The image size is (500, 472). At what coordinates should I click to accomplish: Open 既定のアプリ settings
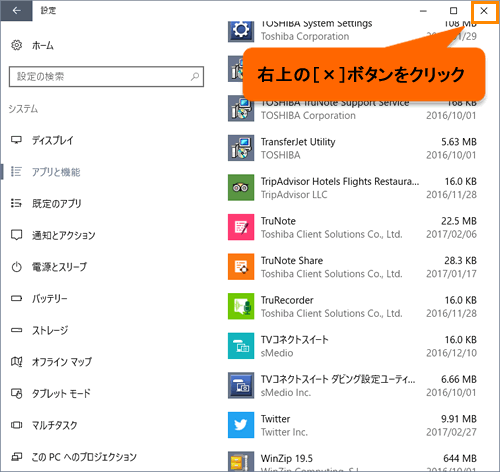pyautogui.click(x=56, y=203)
